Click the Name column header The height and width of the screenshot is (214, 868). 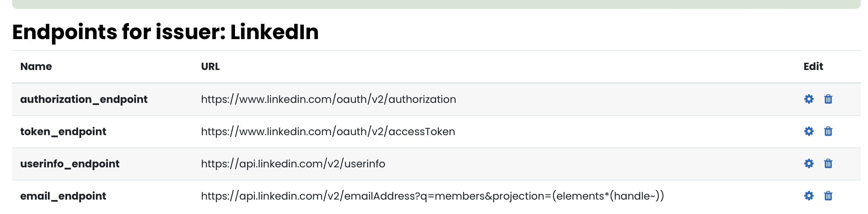tap(36, 67)
